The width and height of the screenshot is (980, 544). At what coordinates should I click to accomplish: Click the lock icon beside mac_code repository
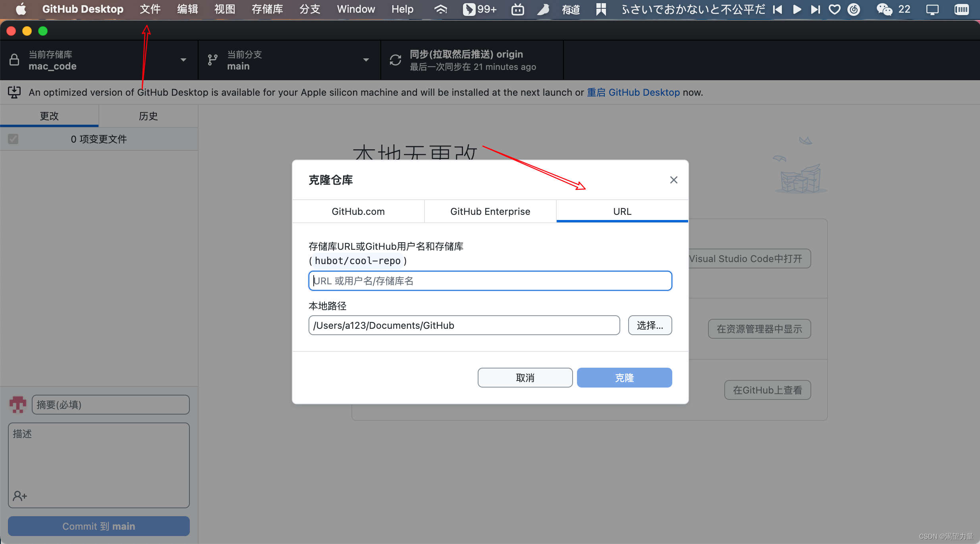(x=14, y=60)
